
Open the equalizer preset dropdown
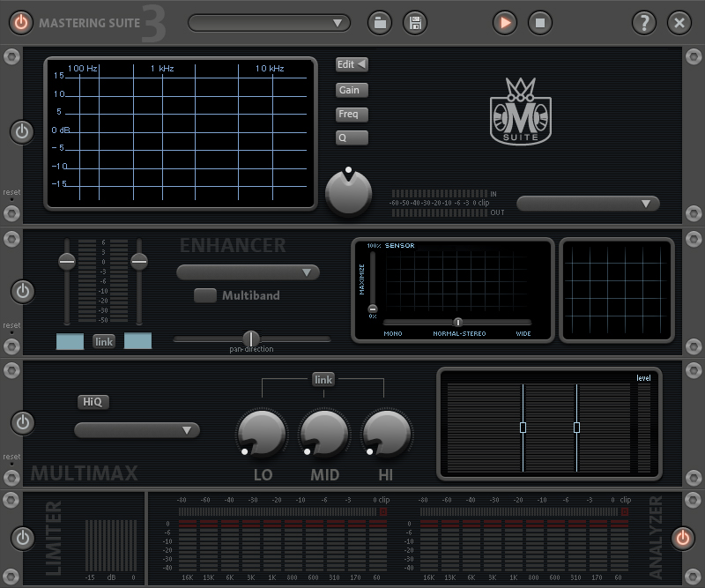point(588,204)
